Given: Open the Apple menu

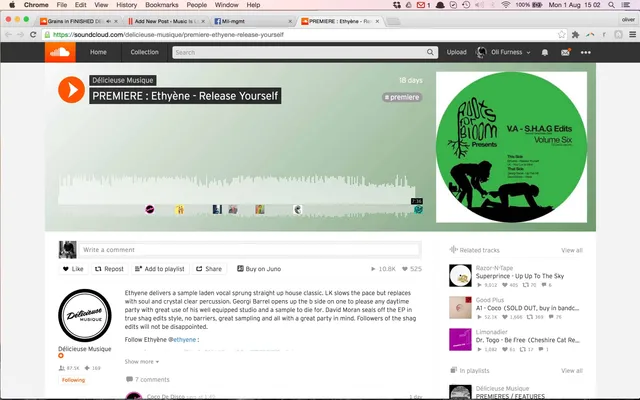Looking at the screenshot, I should click(x=12, y=5).
